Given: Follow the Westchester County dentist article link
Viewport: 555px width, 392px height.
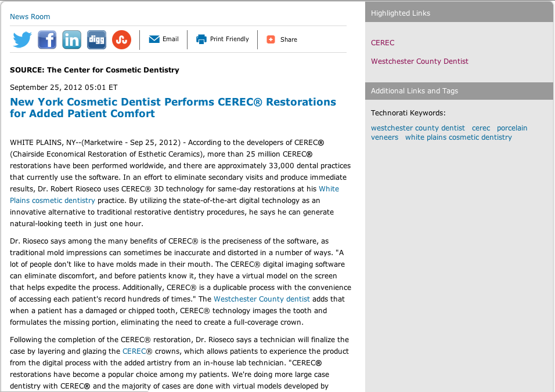Looking at the screenshot, I should pos(262,299).
